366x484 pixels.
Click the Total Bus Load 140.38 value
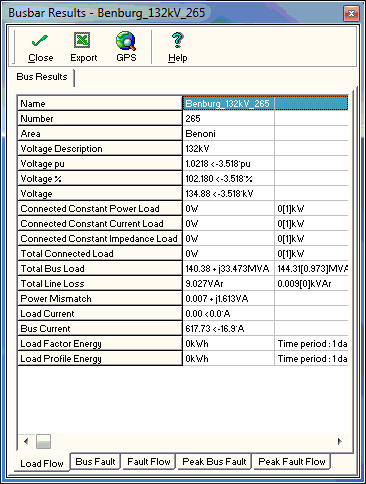pyautogui.click(x=228, y=268)
